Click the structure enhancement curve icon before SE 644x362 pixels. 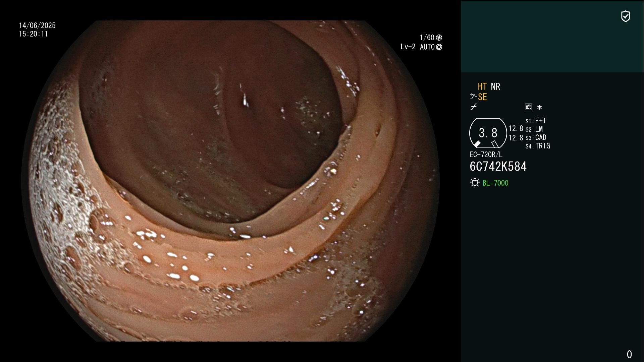tap(473, 97)
